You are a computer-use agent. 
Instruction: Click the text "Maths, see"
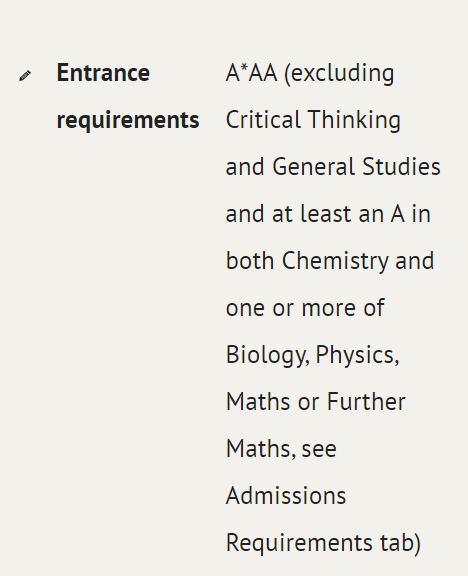[281, 449]
